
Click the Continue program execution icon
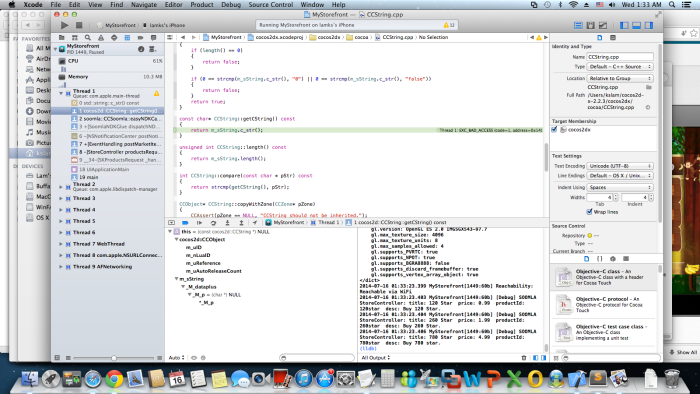pos(199,222)
